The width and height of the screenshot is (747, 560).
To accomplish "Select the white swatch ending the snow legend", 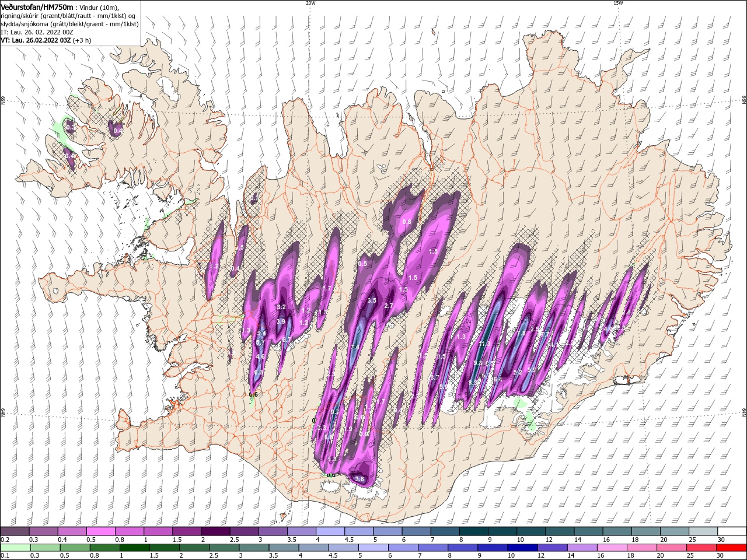I will [732, 531].
